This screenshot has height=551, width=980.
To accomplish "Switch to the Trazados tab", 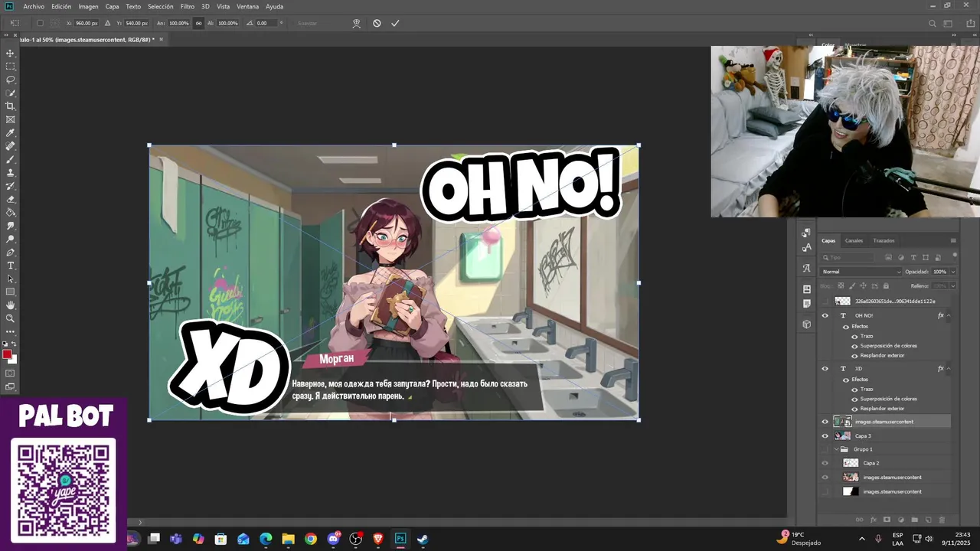I will click(x=884, y=240).
